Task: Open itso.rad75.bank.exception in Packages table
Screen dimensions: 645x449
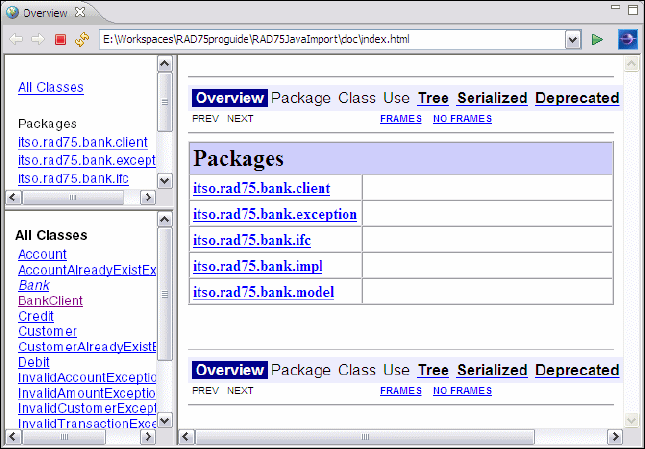Action: click(275, 214)
